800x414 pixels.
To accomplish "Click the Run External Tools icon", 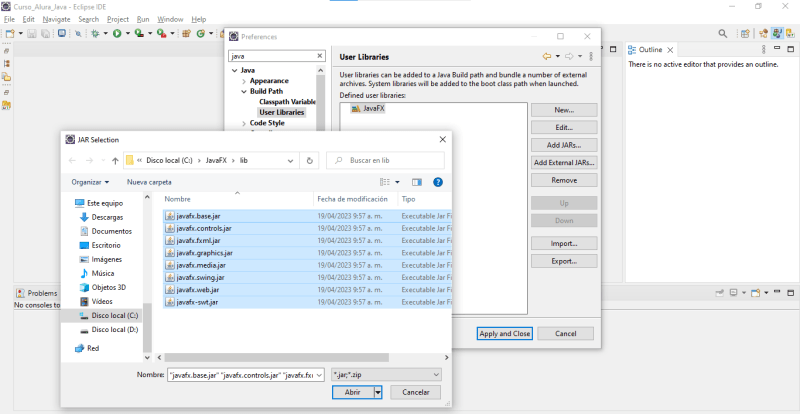I will pyautogui.click(x=161, y=33).
